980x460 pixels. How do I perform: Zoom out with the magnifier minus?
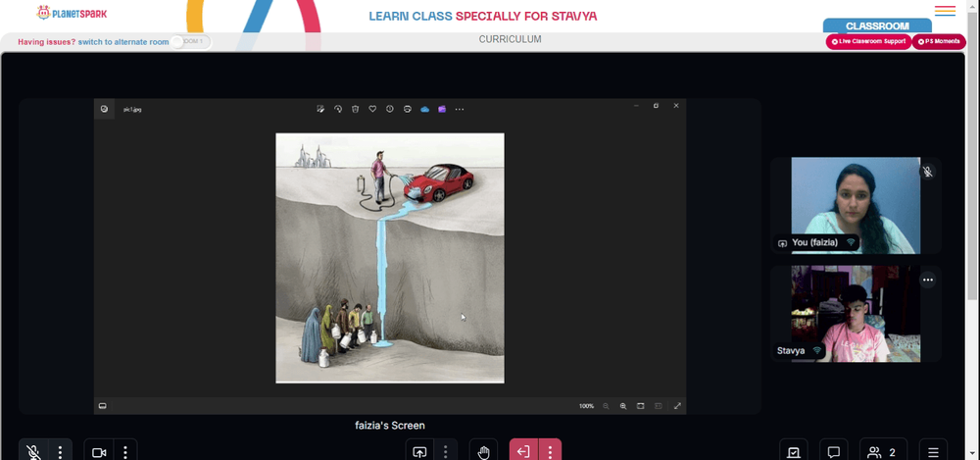(x=606, y=406)
